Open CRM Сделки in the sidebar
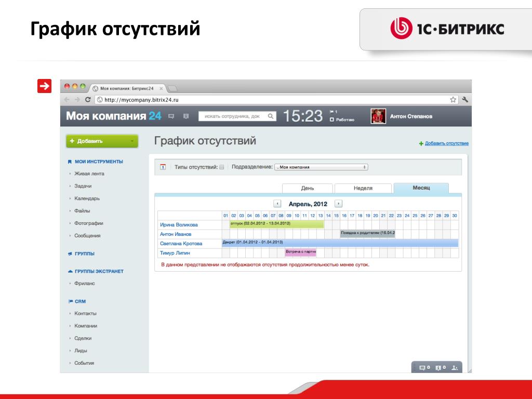The height and width of the screenshot is (399, 532). click(83, 338)
